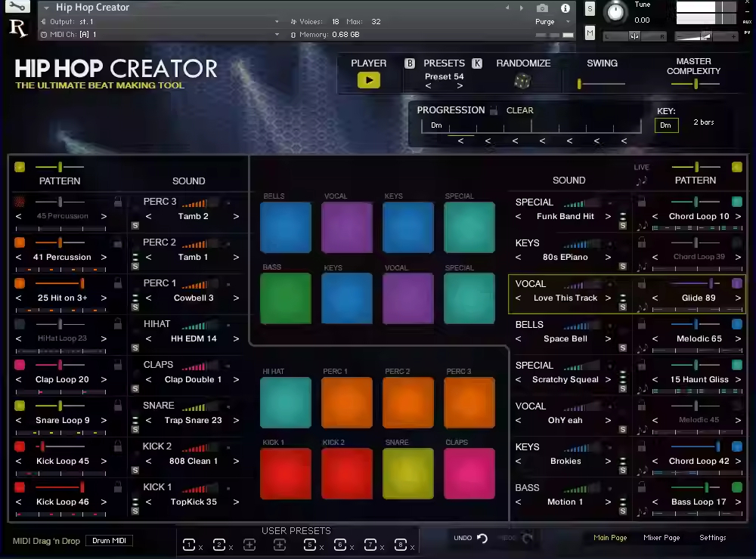Toggle the Bass Loop 17 green enable square

[736, 487]
